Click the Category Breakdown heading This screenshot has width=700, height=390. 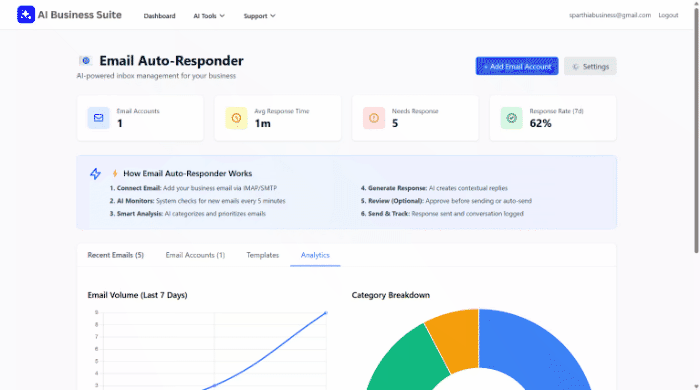(x=391, y=295)
